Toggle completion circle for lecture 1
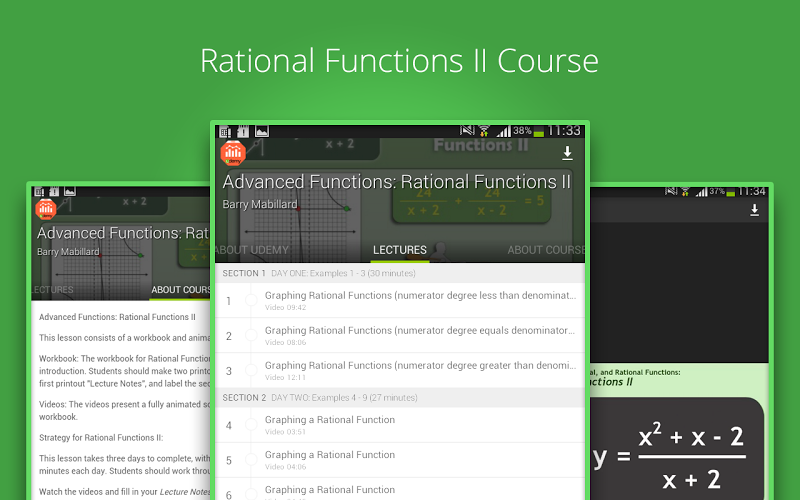The width and height of the screenshot is (800, 500). pyautogui.click(x=251, y=301)
